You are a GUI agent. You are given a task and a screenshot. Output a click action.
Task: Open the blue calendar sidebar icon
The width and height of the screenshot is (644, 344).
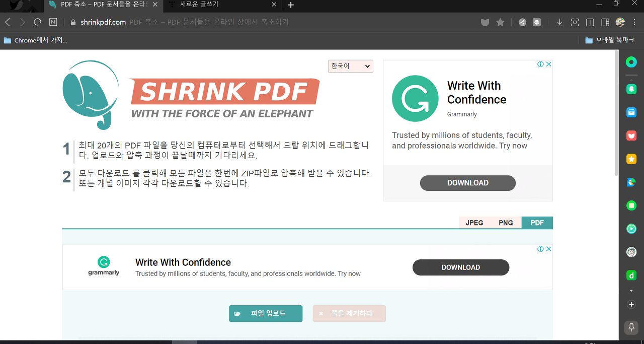point(631,112)
